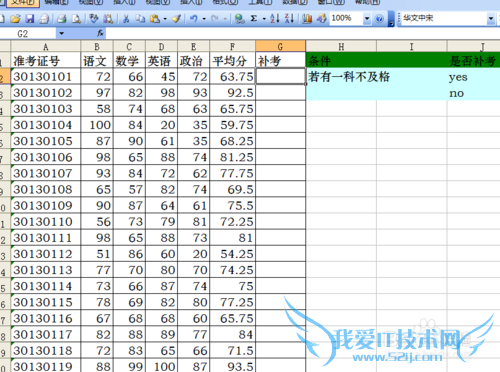
Task: Click the Permission icon next to Save
Action: [44, 19]
